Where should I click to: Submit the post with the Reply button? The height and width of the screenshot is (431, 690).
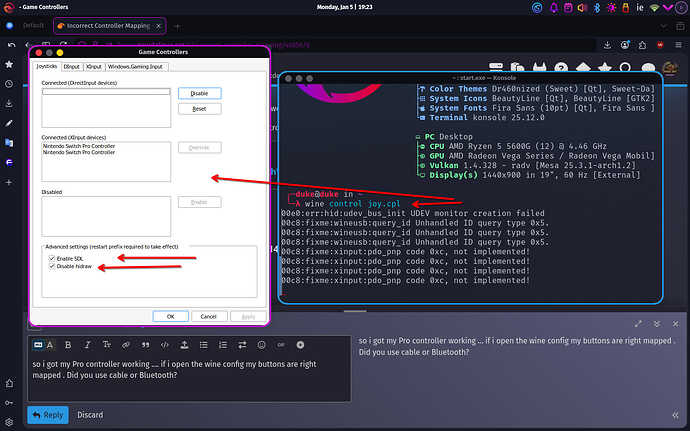point(48,414)
